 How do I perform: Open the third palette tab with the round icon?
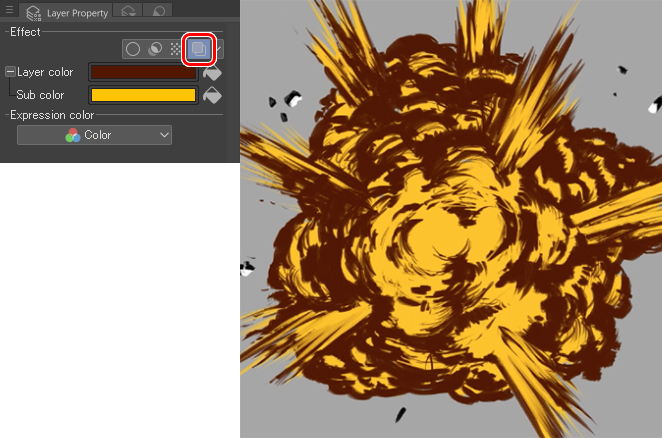(158, 12)
